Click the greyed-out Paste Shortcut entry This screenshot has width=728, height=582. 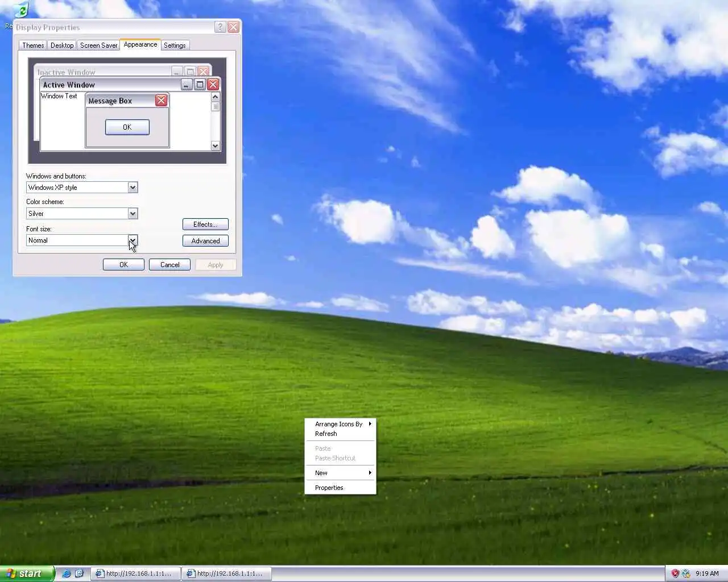(340, 458)
